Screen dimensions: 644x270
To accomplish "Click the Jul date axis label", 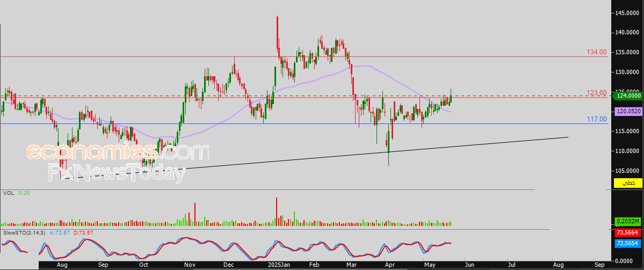I will (511, 266).
